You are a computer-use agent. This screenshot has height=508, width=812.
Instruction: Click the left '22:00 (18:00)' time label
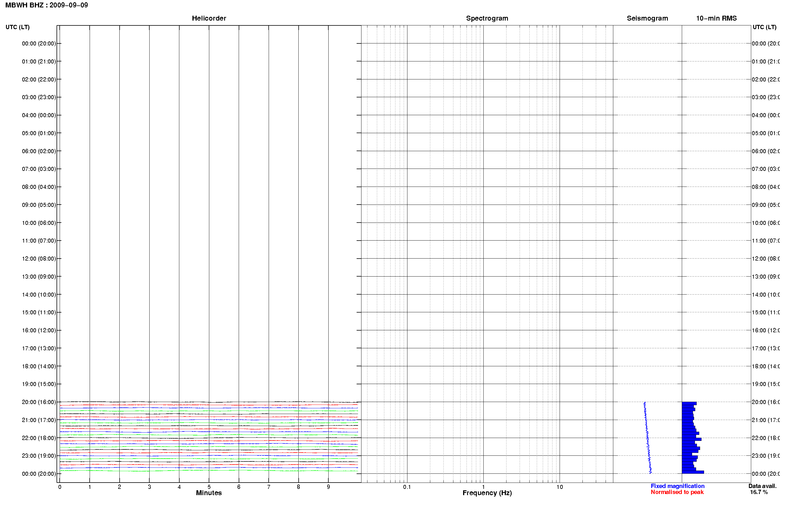pyautogui.click(x=39, y=438)
